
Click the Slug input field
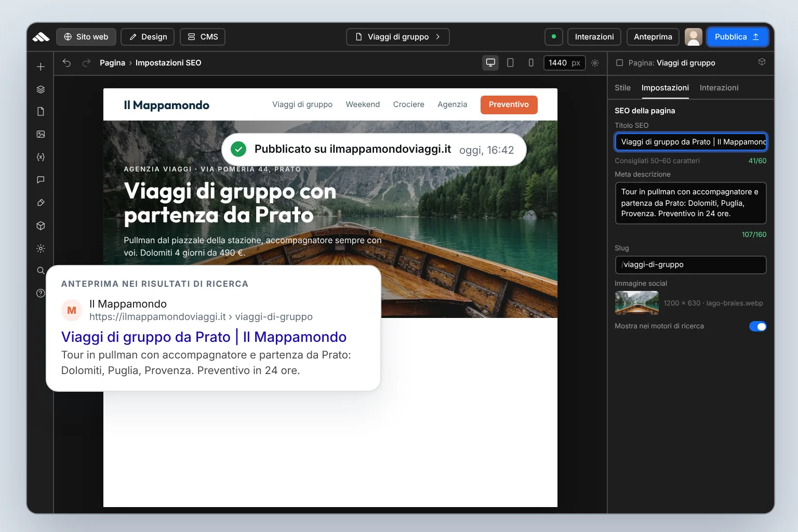pyautogui.click(x=690, y=264)
